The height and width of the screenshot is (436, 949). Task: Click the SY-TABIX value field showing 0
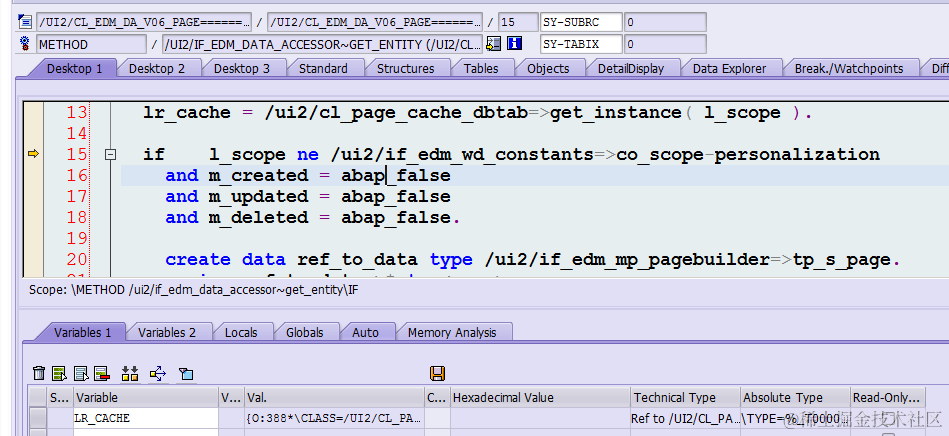[x=665, y=44]
